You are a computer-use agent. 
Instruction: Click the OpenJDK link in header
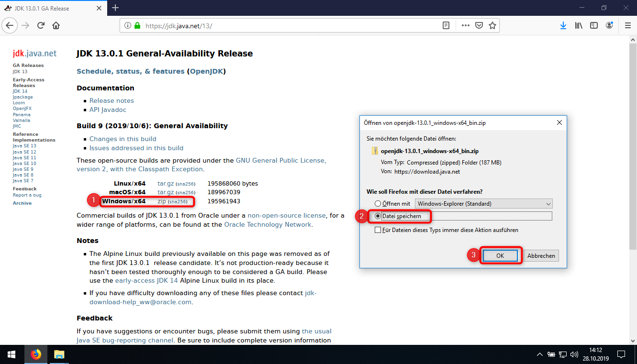pos(206,71)
